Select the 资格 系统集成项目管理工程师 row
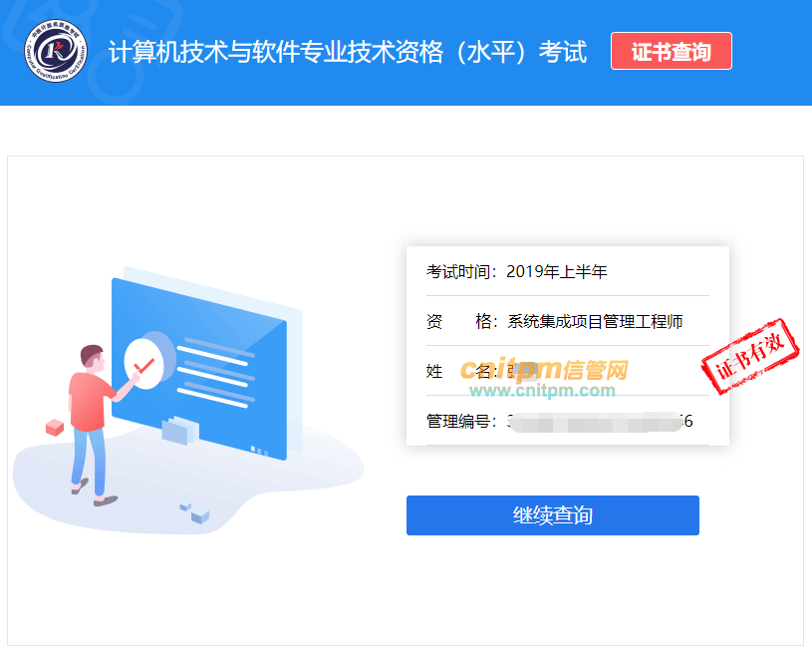 pyautogui.click(x=568, y=321)
